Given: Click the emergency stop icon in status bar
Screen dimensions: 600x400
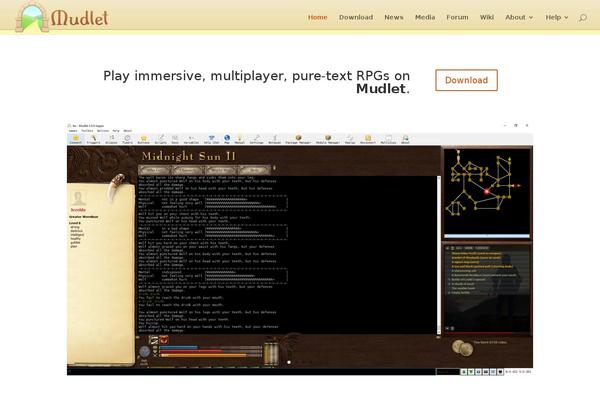Looking at the screenshot, I should click(500, 372).
